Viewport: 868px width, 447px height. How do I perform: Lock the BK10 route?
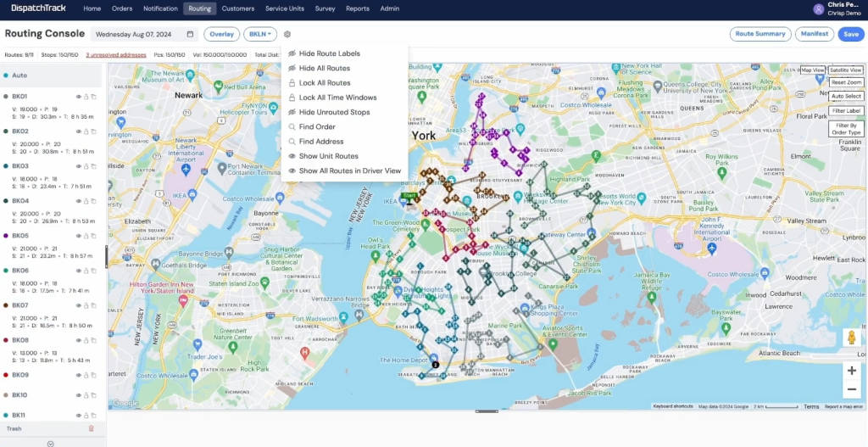[x=86, y=395]
